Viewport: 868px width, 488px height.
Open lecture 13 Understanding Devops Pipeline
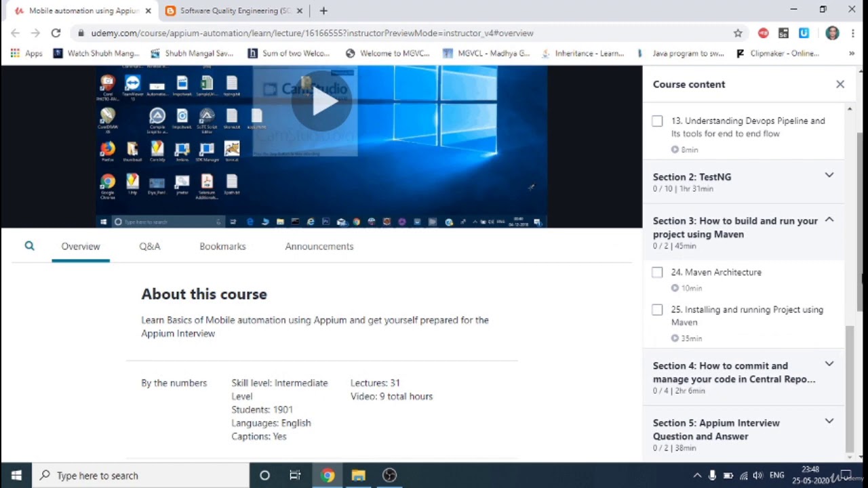click(x=748, y=127)
